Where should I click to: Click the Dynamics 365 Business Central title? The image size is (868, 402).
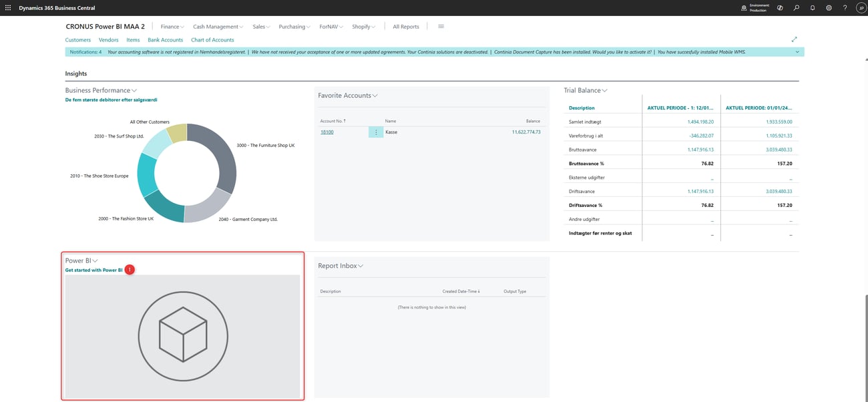57,8
